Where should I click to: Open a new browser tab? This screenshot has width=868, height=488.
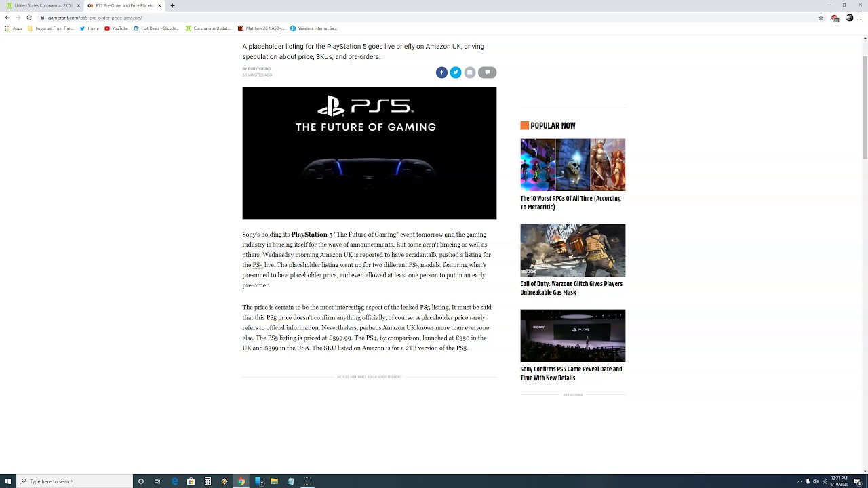(172, 5)
